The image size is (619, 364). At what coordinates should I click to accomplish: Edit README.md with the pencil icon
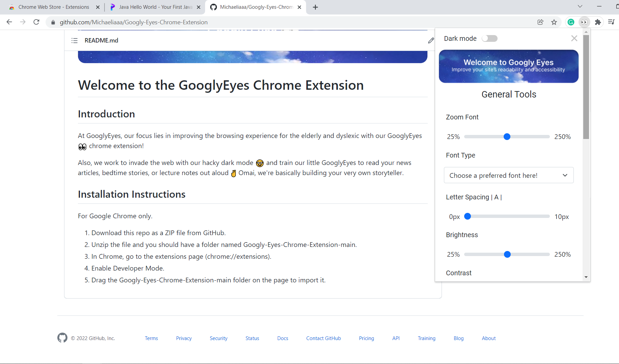click(431, 40)
